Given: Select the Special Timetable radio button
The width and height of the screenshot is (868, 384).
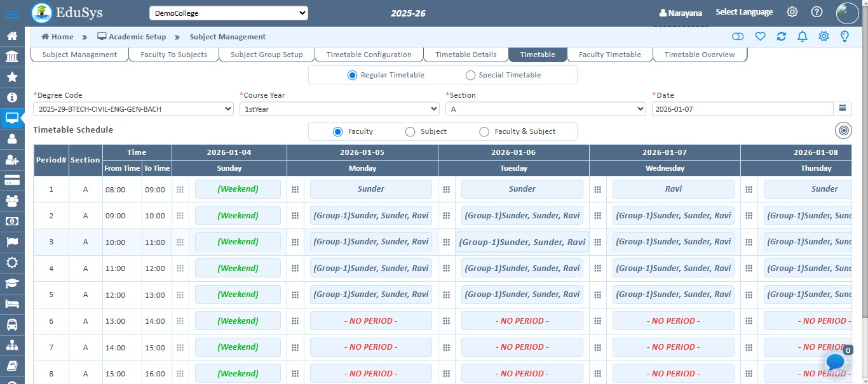Looking at the screenshot, I should point(470,75).
